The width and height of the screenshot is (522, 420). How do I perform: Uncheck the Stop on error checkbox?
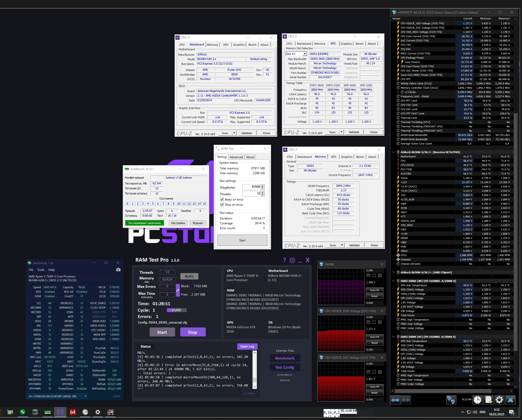coord(222,205)
